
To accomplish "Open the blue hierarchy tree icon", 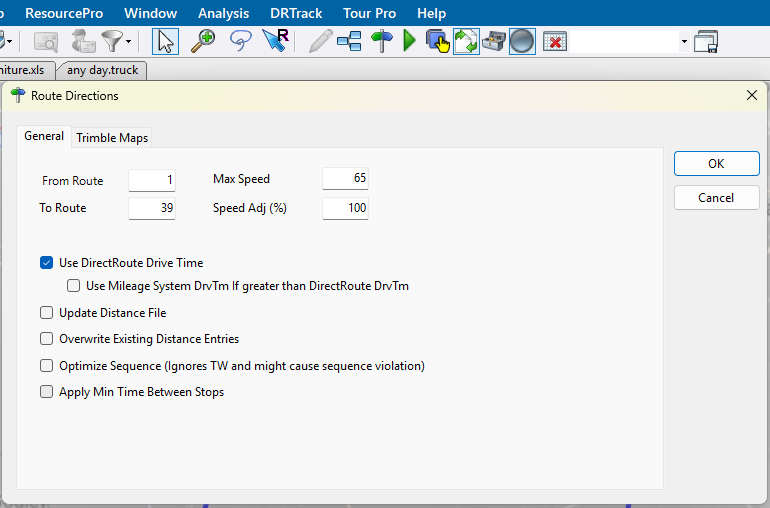I will 349,41.
